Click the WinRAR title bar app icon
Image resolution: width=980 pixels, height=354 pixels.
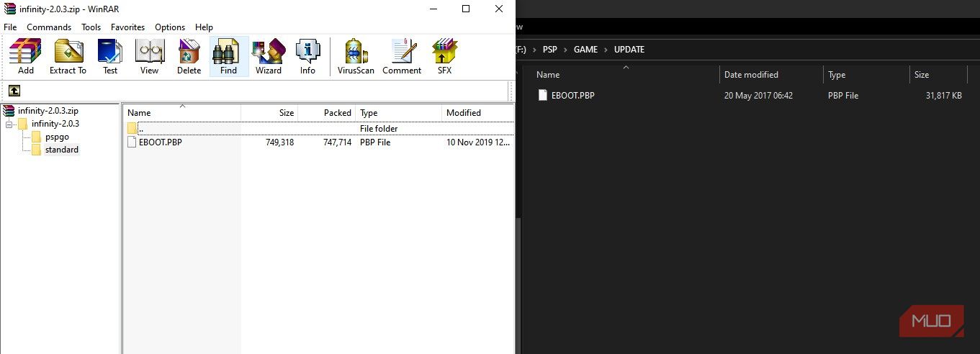coord(10,9)
